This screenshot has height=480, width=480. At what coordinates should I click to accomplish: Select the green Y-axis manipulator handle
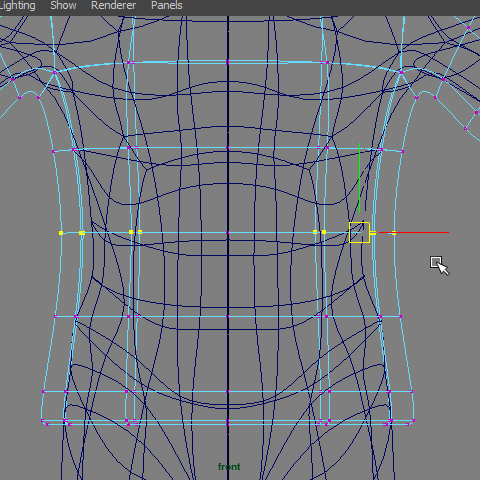(359, 178)
